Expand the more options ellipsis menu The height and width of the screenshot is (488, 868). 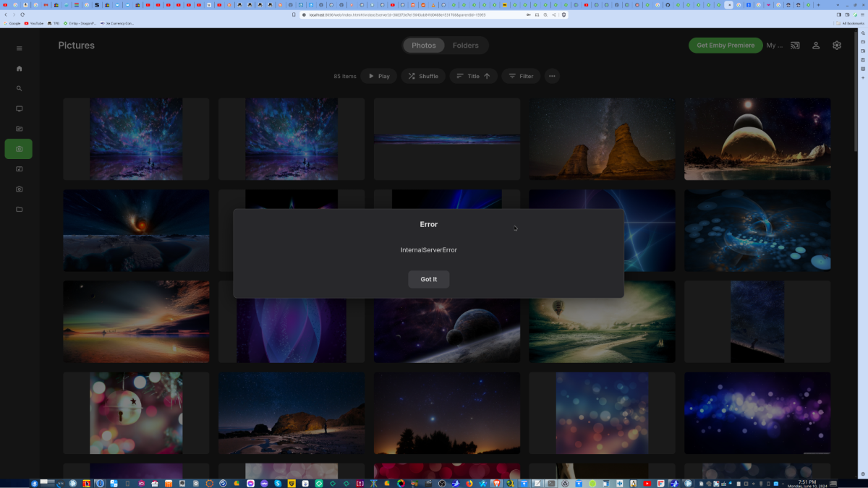click(x=552, y=76)
